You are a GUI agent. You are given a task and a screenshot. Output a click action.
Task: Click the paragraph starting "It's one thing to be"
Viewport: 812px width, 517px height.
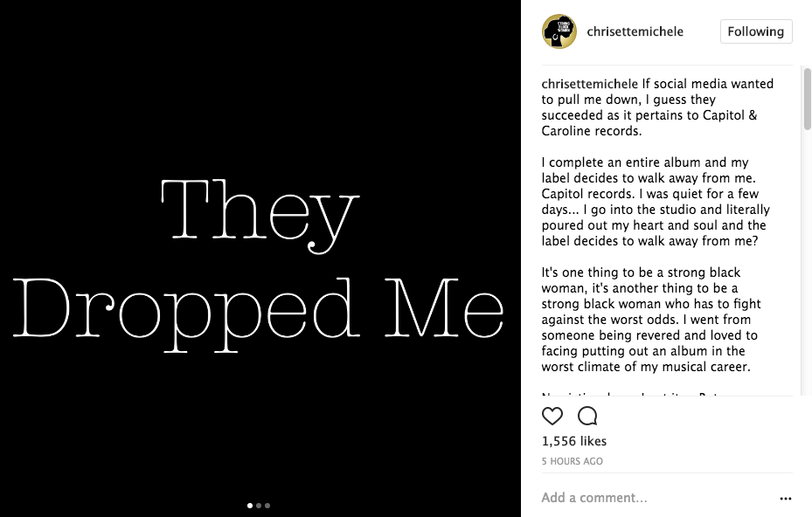point(651,320)
